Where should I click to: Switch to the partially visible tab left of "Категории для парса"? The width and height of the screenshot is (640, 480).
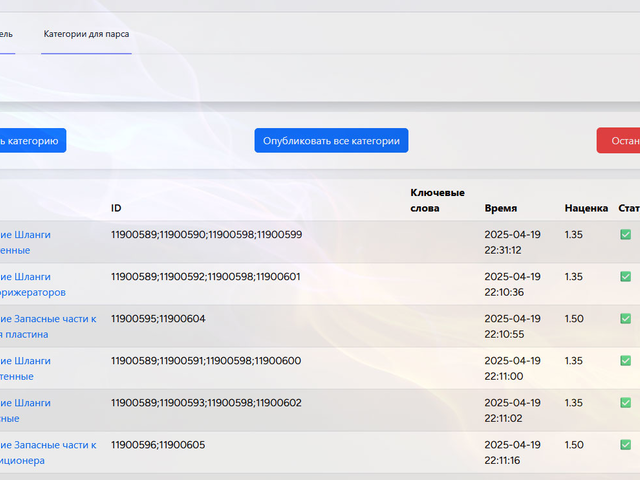coord(6,34)
